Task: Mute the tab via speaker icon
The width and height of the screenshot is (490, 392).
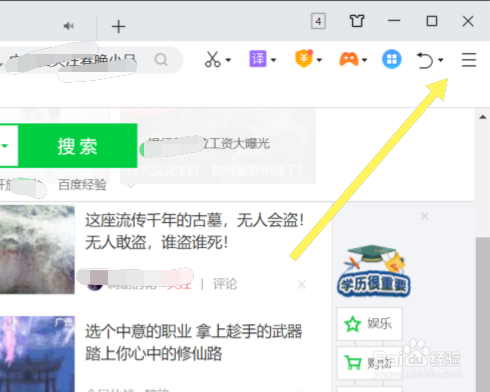Action: pyautogui.click(x=69, y=26)
